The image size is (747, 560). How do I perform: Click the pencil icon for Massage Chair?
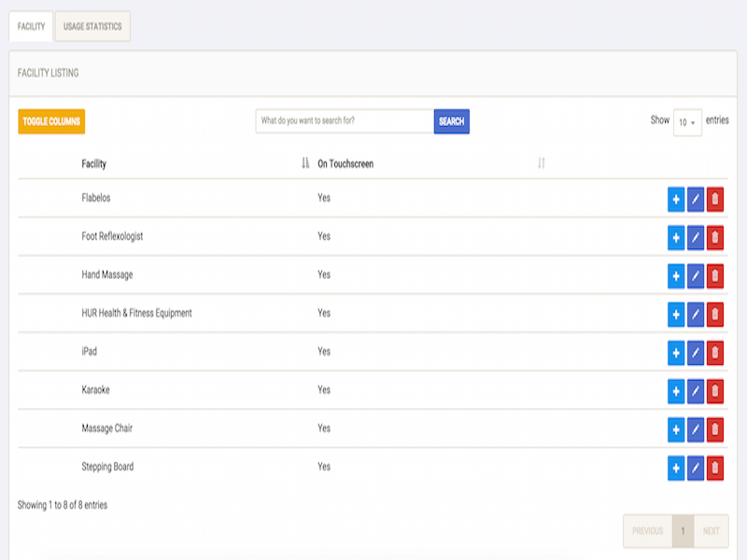pyautogui.click(x=695, y=429)
